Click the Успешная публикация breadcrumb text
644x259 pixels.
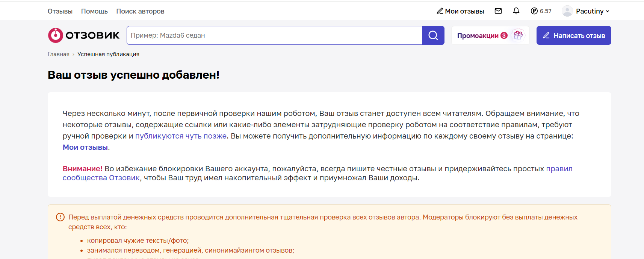click(108, 54)
